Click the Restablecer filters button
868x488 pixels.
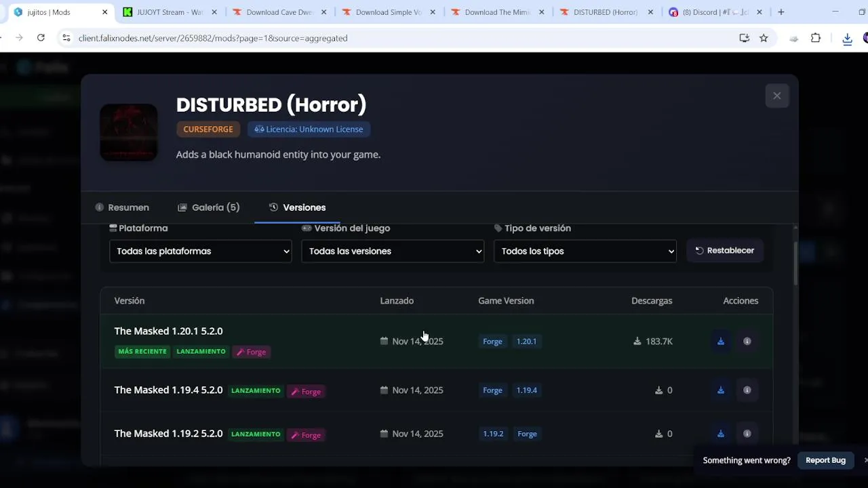pyautogui.click(x=725, y=251)
